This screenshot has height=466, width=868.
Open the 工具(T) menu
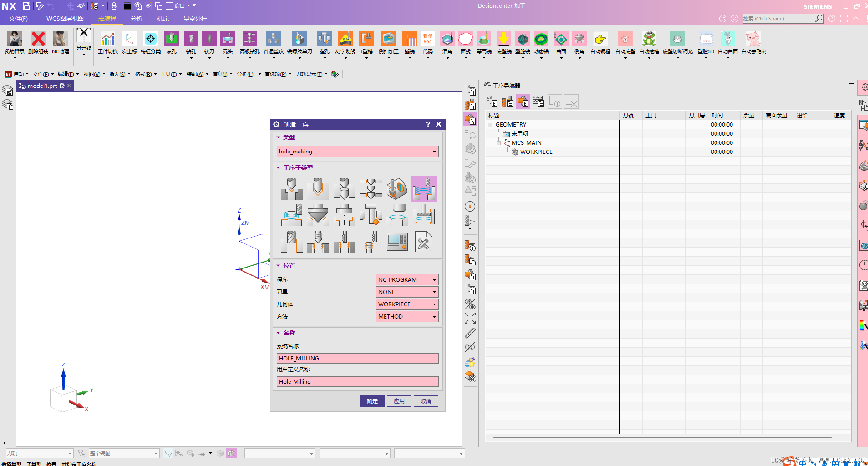(x=171, y=74)
